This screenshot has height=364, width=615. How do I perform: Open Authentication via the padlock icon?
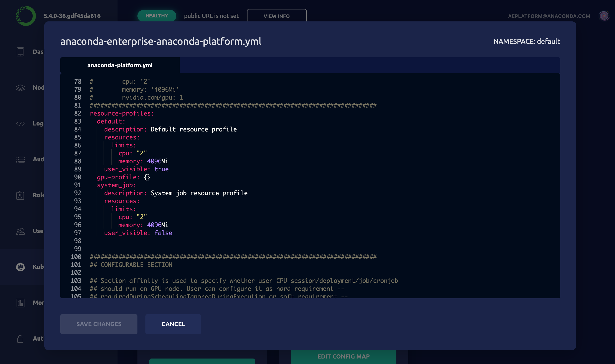coord(20,339)
